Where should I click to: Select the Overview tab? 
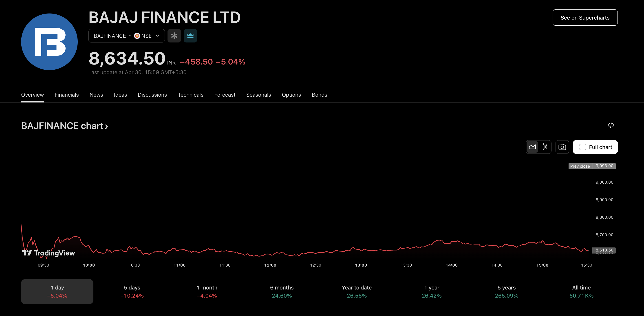pos(32,95)
